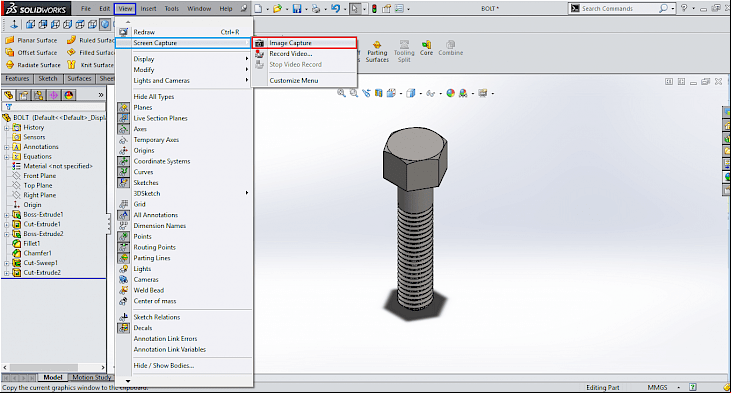The width and height of the screenshot is (731, 393).
Task: Toggle Coordinate Systems visibility
Action: [x=123, y=161]
